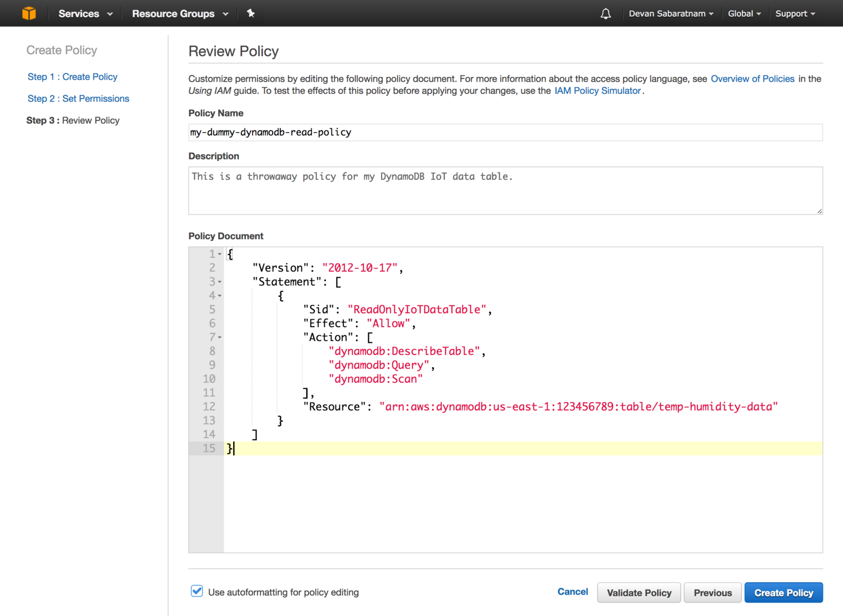Click the Validate Policy button
The image size is (843, 616).
638,592
